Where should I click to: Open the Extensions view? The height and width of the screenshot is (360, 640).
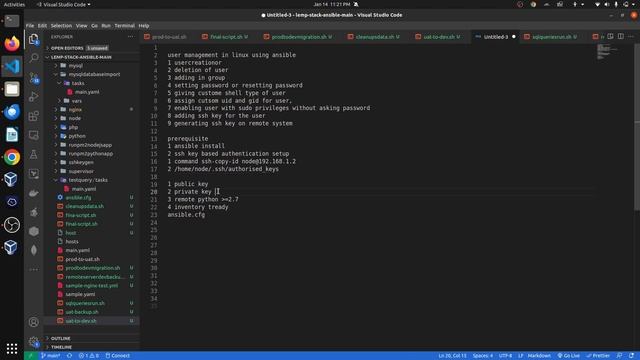pos(33,116)
